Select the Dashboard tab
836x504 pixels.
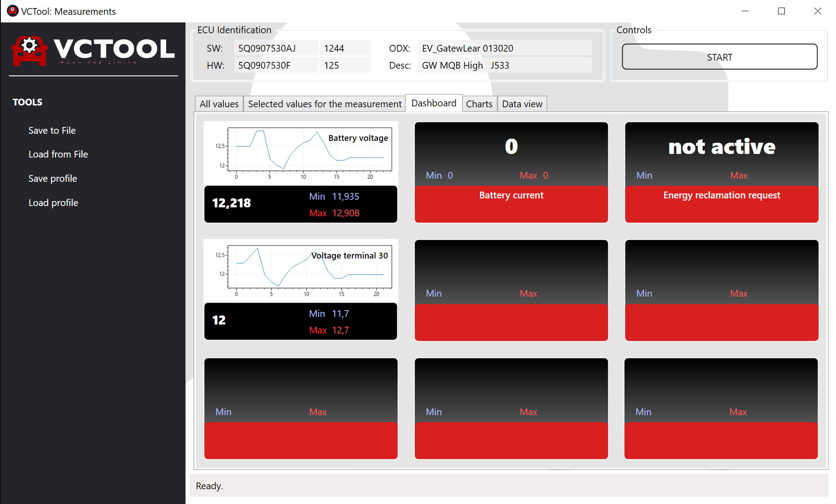[x=433, y=103]
